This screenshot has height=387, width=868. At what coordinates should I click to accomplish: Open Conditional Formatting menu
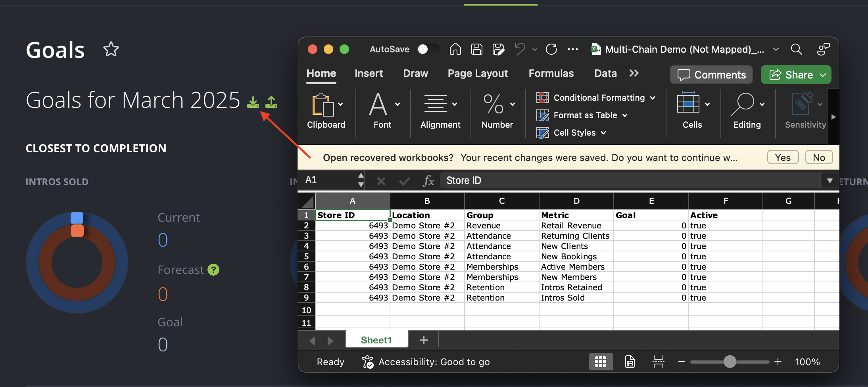596,98
